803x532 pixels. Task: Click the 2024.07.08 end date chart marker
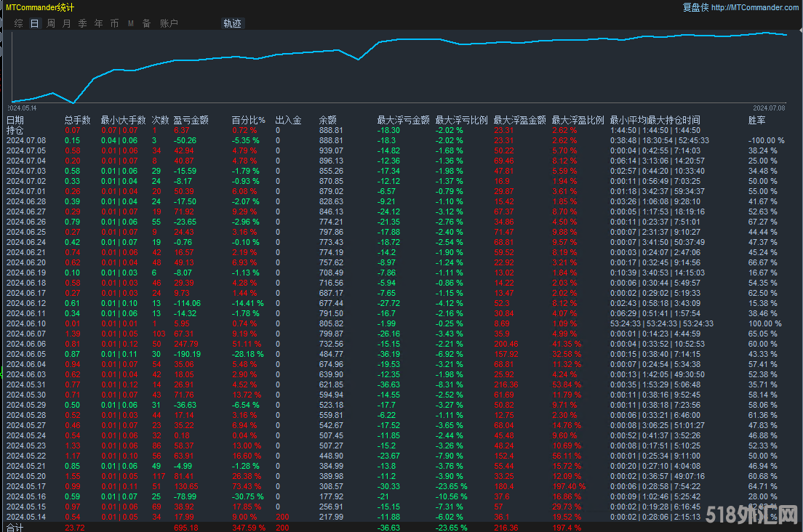click(x=769, y=107)
